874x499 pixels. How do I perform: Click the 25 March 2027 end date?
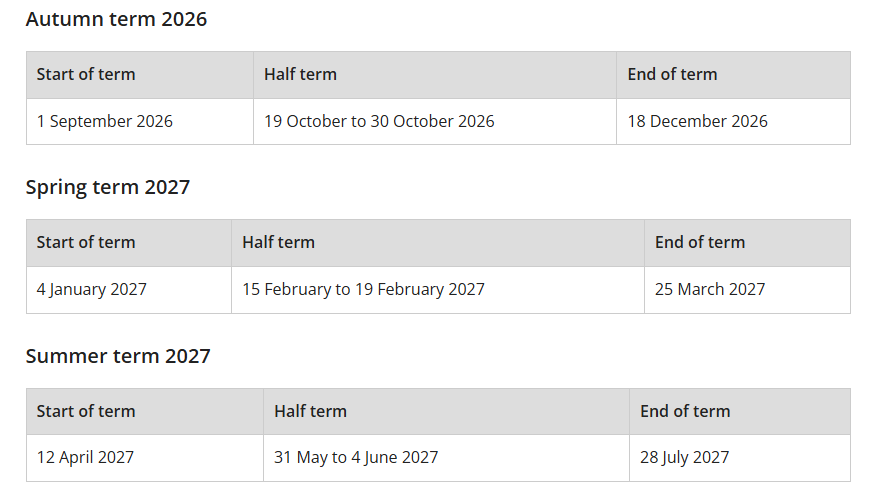710,289
